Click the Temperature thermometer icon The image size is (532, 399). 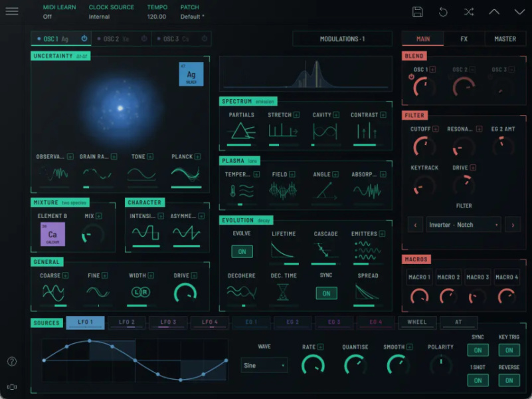242,191
